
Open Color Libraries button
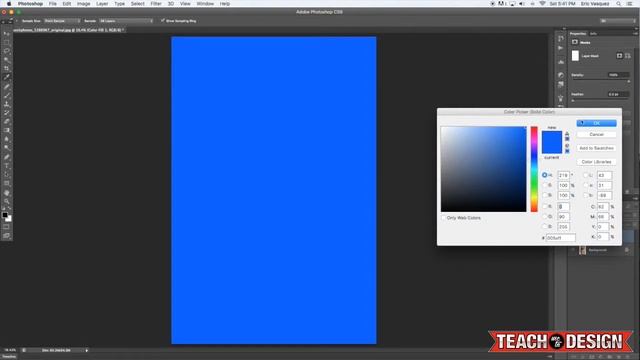(596, 162)
